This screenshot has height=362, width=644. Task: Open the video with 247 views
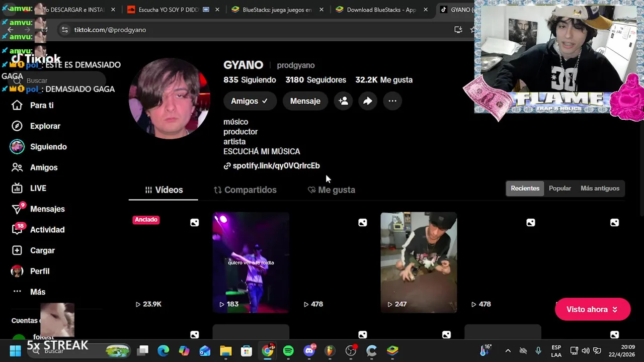[419, 262]
